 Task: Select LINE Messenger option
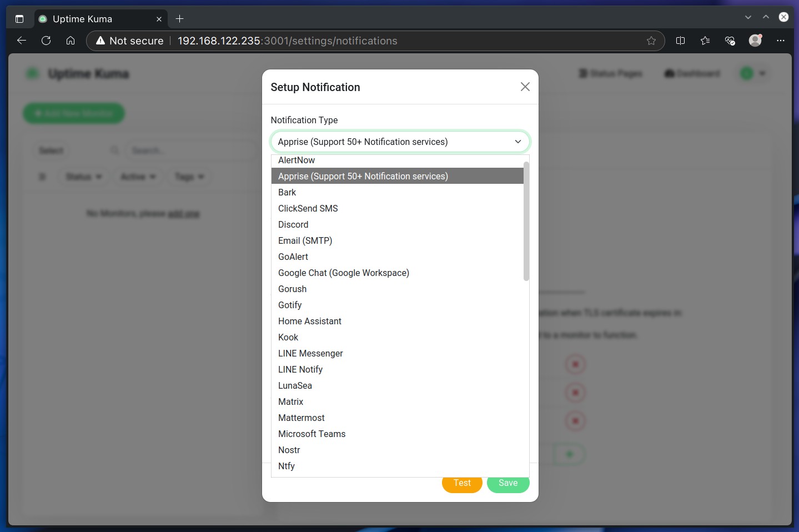tap(398, 353)
